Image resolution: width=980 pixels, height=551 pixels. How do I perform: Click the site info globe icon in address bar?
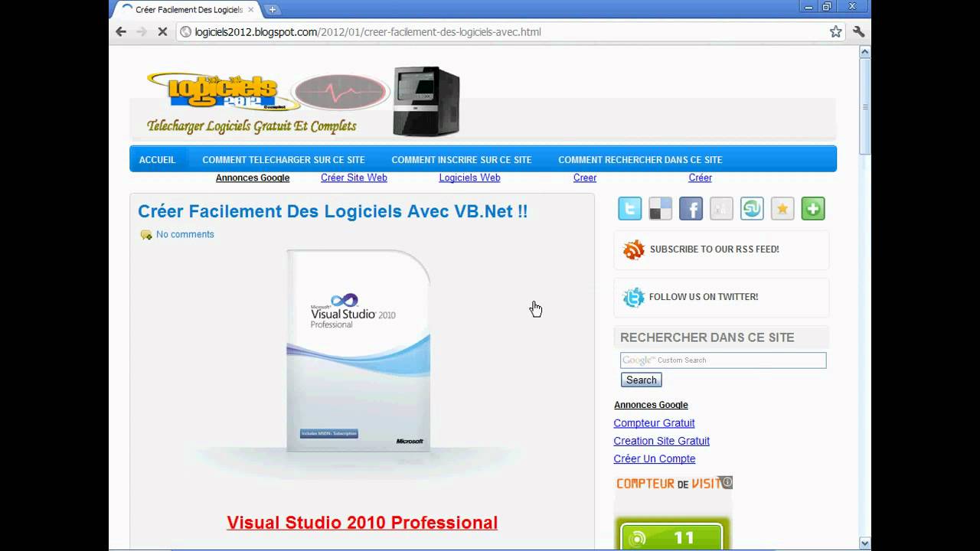point(185,32)
